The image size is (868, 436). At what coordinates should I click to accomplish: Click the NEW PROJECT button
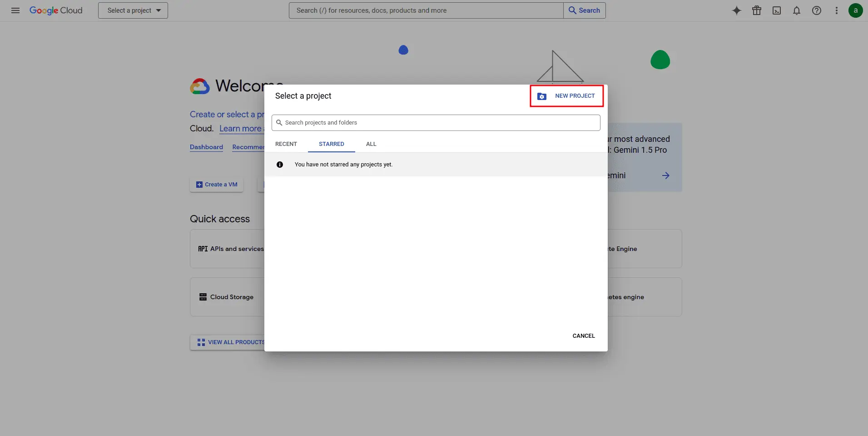coord(566,96)
